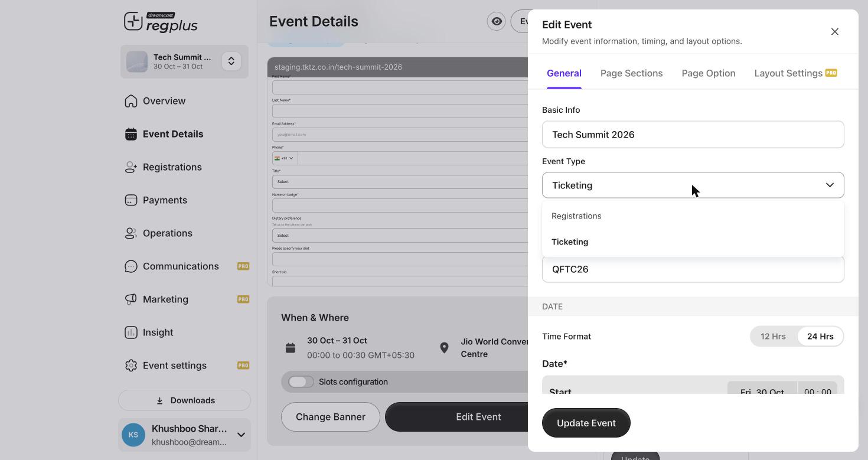The width and height of the screenshot is (868, 460).
Task: Click the event name field Tech Summit 2026
Action: pyautogui.click(x=693, y=135)
